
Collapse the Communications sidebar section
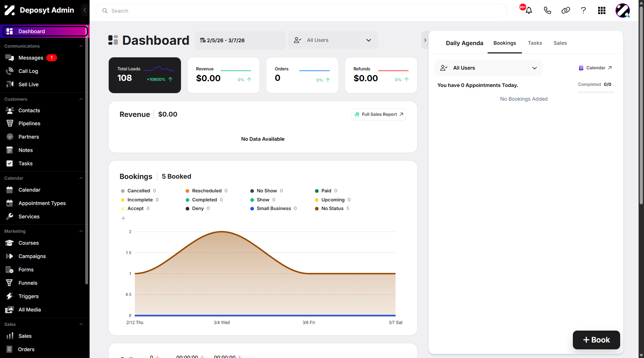point(81,46)
